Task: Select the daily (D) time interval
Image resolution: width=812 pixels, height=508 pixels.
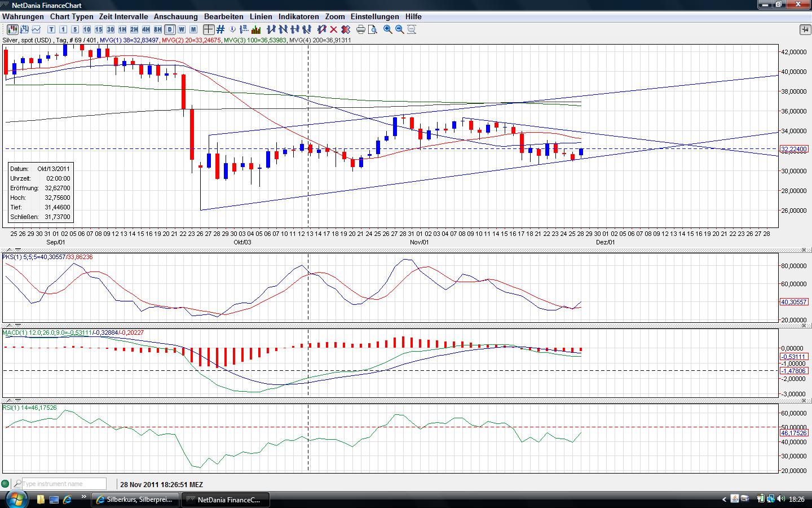Action: pos(170,29)
